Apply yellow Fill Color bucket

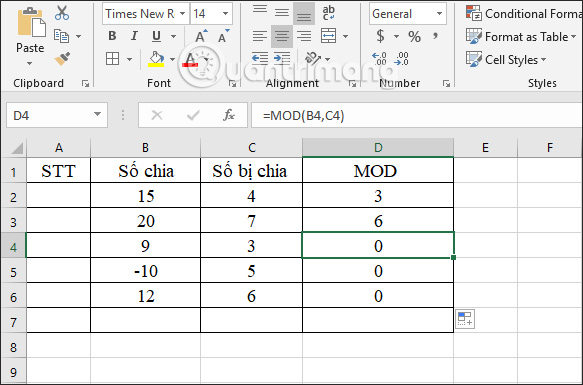(156, 59)
